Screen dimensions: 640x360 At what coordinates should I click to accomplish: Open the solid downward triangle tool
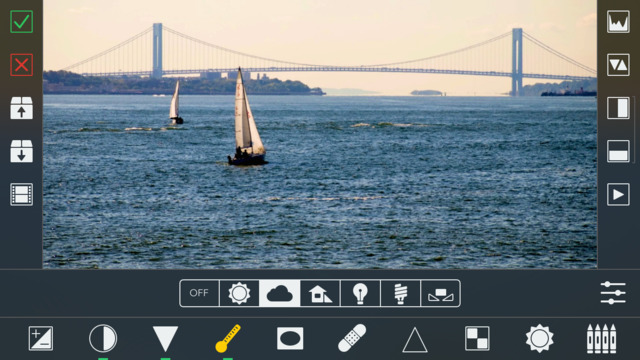pyautogui.click(x=165, y=338)
